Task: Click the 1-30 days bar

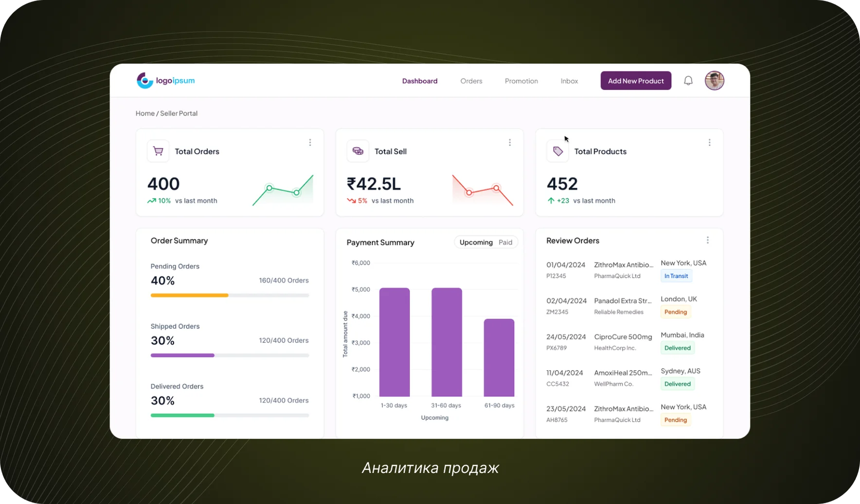Action: point(394,342)
